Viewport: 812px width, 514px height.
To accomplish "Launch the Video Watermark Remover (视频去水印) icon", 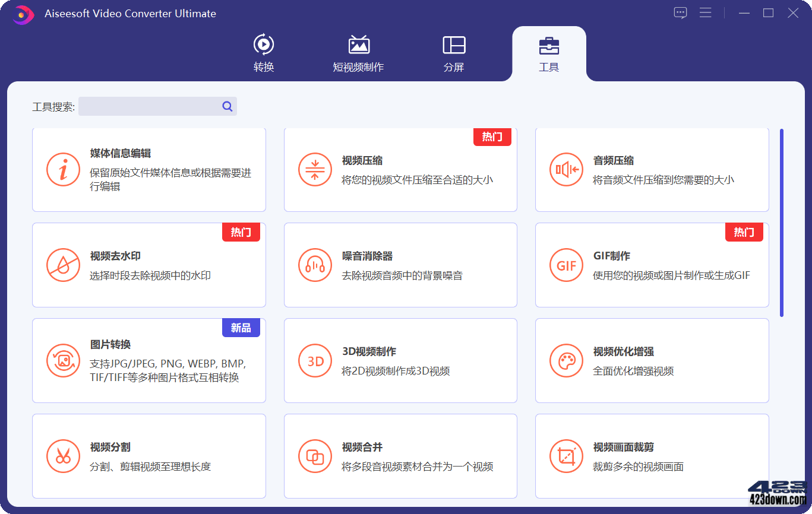I will coord(63,265).
